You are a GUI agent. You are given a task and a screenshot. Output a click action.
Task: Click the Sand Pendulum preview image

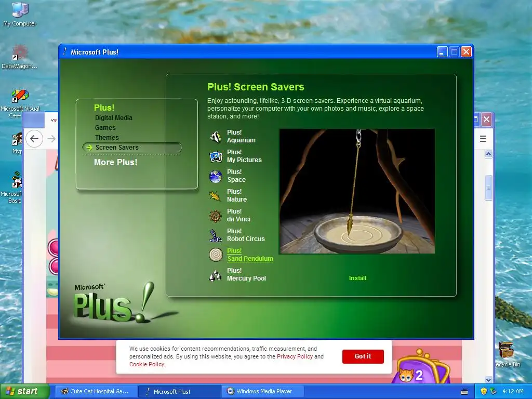357,191
